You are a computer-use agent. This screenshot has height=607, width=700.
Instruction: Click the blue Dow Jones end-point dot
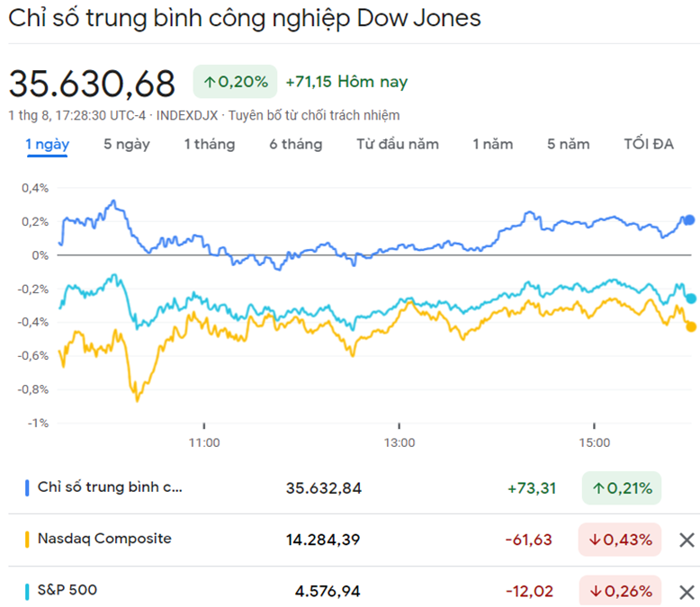click(690, 219)
